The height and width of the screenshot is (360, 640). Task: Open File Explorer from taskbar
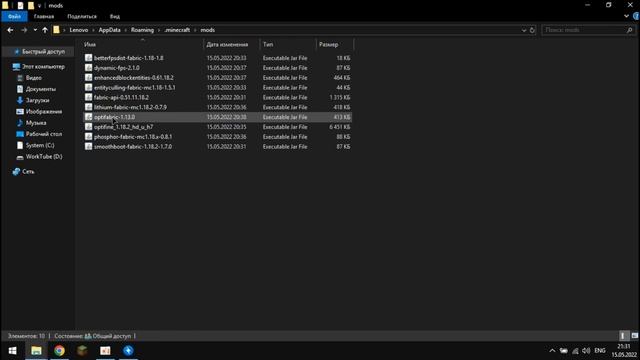pyautogui.click(x=36, y=351)
